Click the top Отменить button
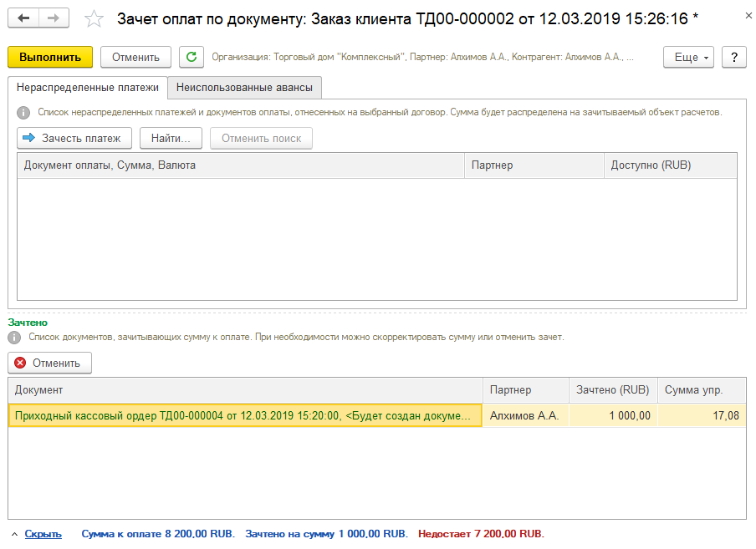This screenshot has width=756, height=549. (135, 57)
